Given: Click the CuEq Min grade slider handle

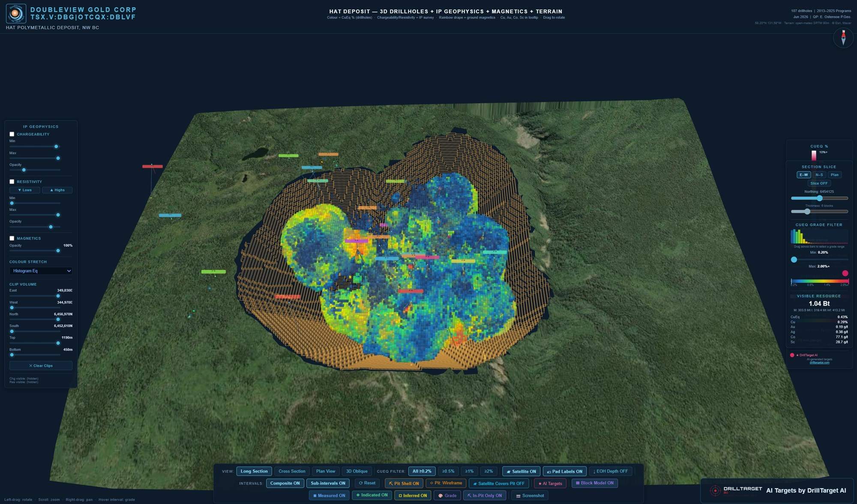Looking at the screenshot, I should point(794,260).
